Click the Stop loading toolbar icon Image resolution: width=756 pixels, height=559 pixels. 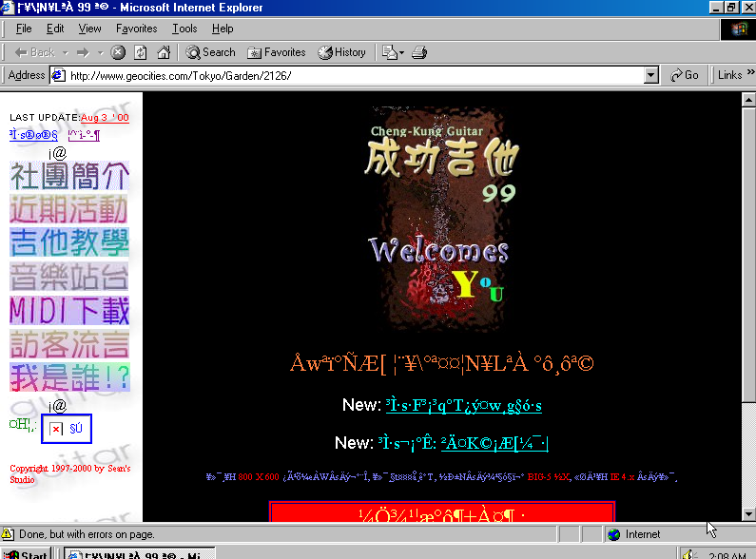pos(118,52)
